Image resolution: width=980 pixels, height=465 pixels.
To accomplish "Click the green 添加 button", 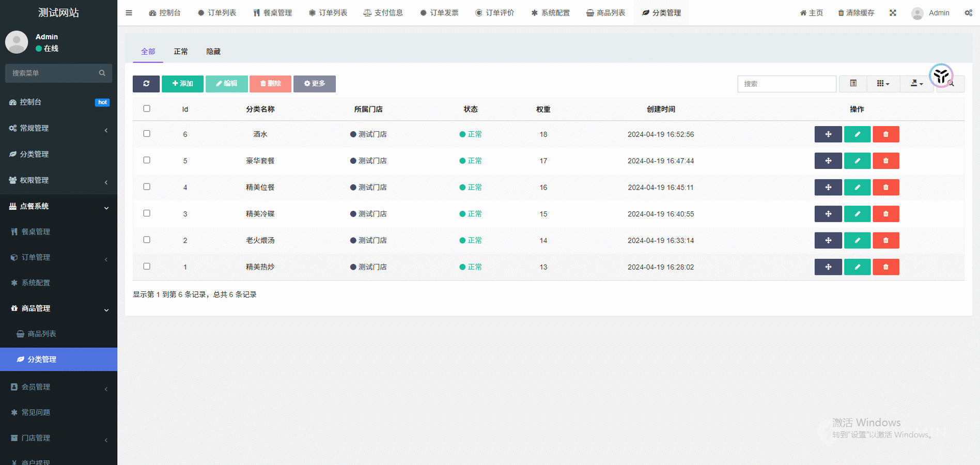I will pyautogui.click(x=182, y=84).
